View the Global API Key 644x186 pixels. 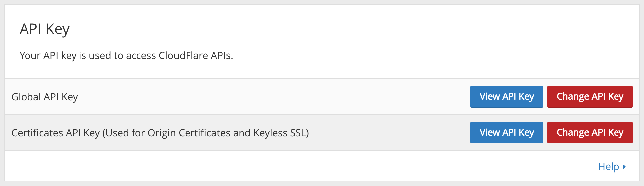point(507,97)
